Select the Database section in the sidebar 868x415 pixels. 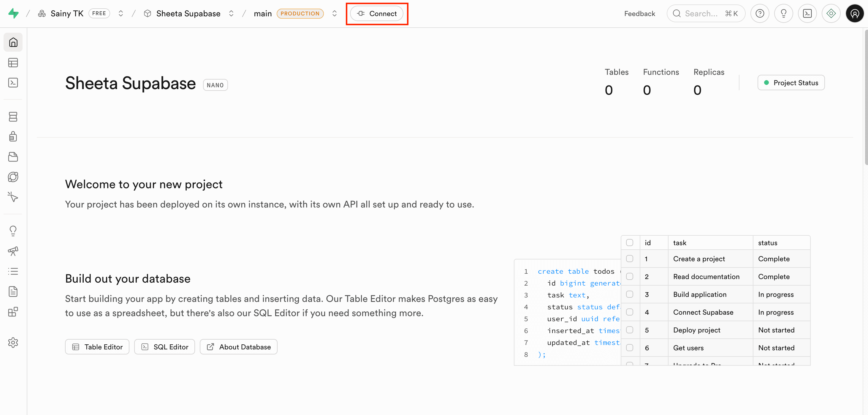13,117
